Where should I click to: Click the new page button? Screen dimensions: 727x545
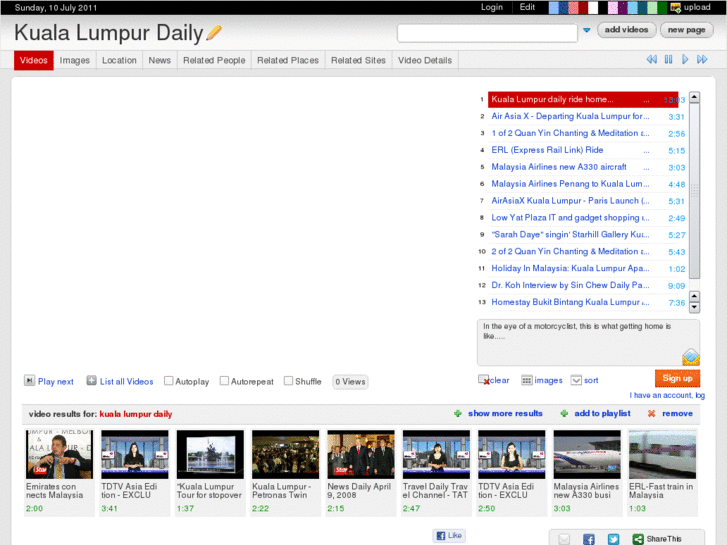click(x=686, y=30)
